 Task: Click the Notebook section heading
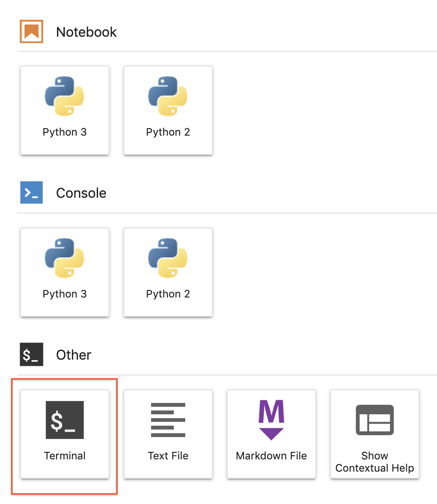pos(86,32)
